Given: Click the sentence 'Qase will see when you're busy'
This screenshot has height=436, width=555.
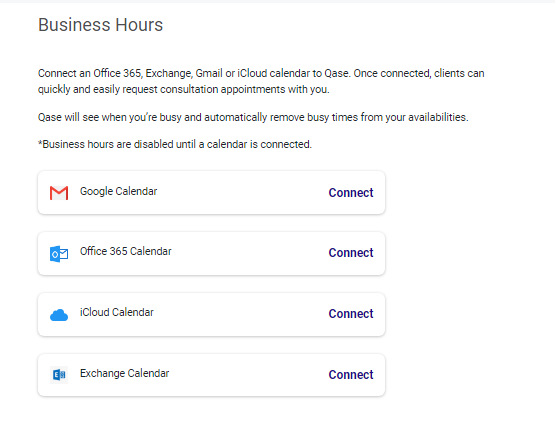Looking at the screenshot, I should coord(253,117).
